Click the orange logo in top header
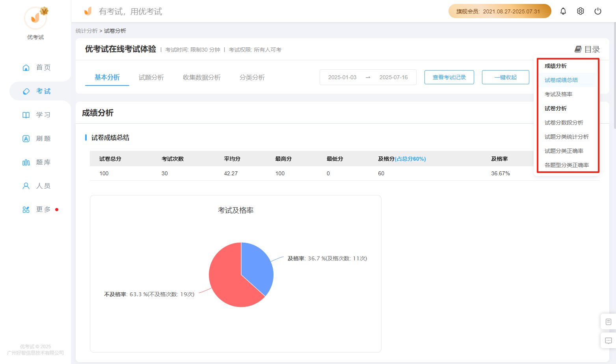 [x=88, y=11]
